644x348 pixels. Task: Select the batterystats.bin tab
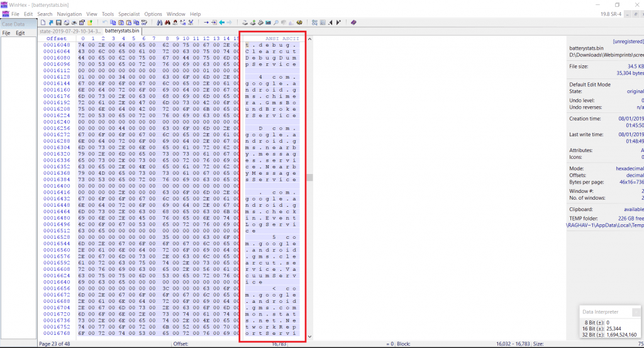pos(121,31)
